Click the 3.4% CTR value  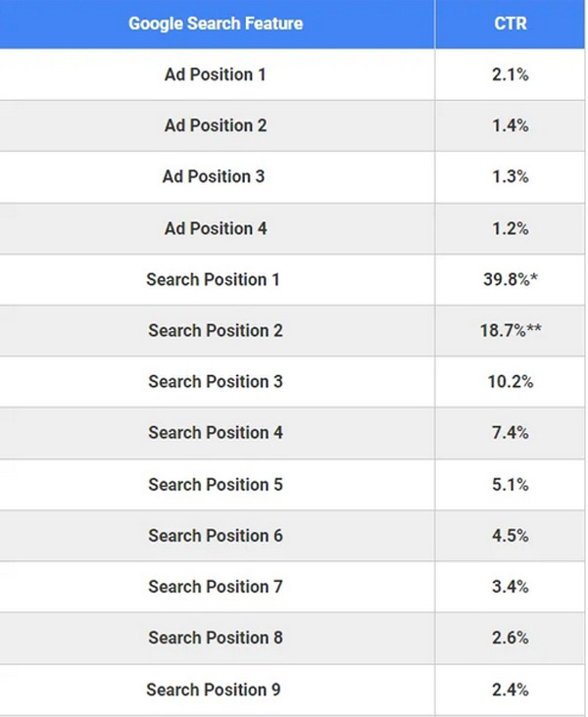pos(511,587)
